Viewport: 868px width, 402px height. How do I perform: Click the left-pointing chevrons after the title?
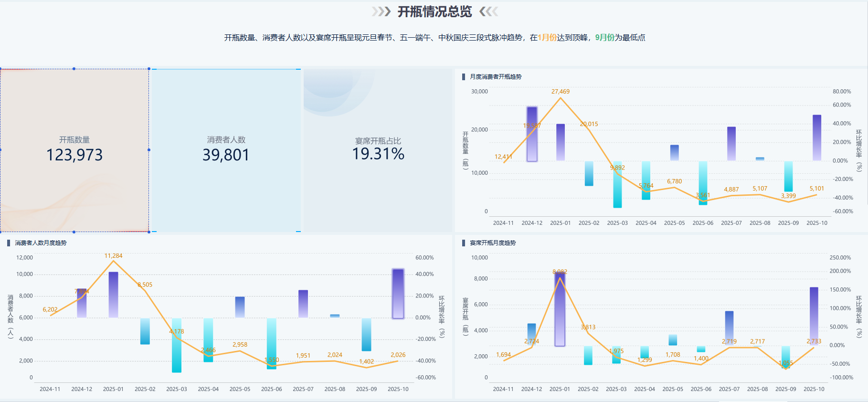[x=488, y=11]
